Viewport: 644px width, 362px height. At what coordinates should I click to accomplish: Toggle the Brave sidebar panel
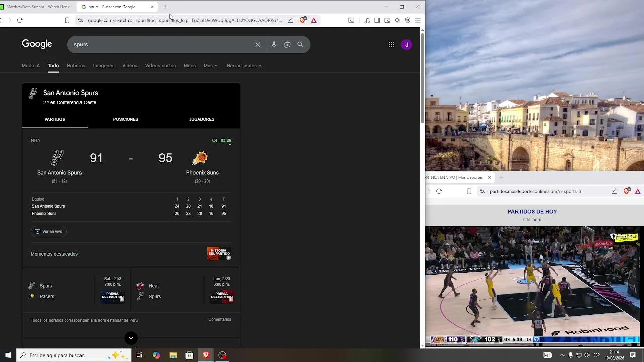click(377, 20)
